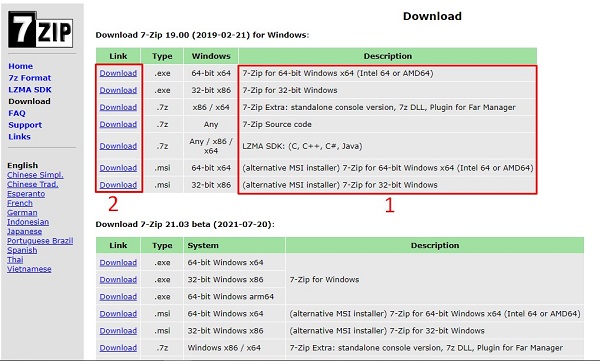Click heading 'Download 7-Zip 19.00 (2019-02-21) for Windows'

coord(202,35)
